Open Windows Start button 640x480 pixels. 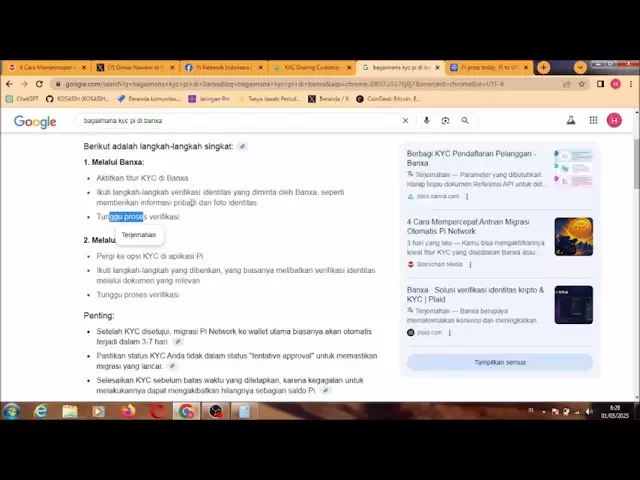tap(11, 411)
